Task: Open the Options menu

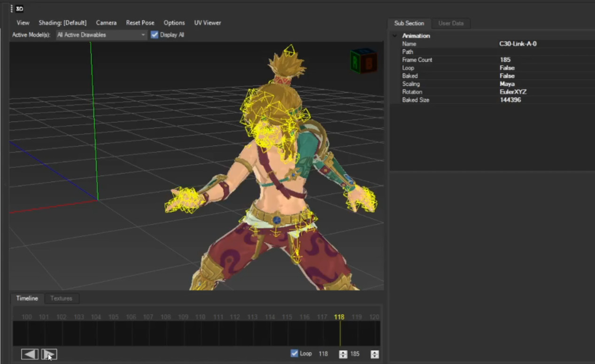Action: coord(174,23)
